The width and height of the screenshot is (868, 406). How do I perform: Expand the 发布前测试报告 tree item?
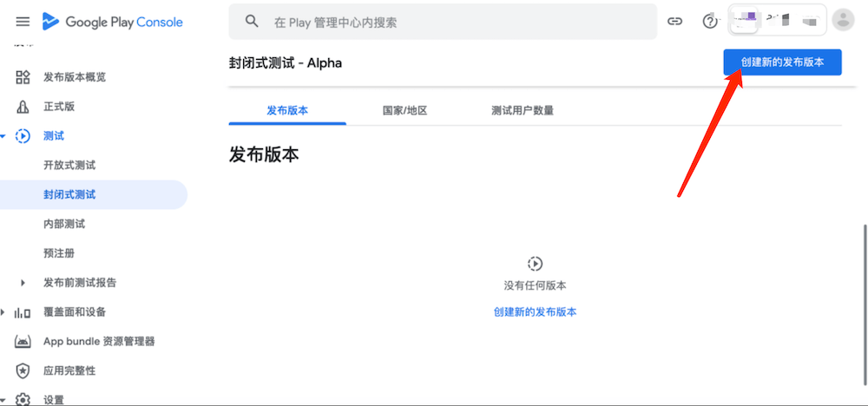coord(23,283)
